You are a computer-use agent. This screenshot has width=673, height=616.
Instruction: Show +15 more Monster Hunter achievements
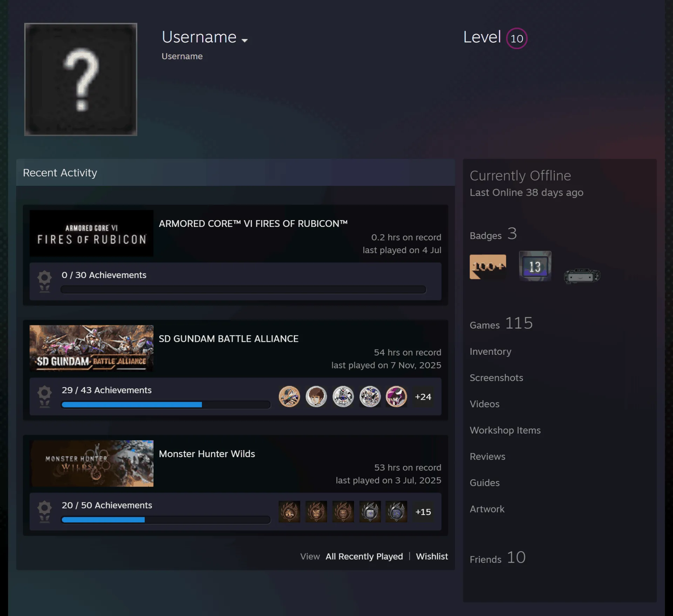point(423,512)
